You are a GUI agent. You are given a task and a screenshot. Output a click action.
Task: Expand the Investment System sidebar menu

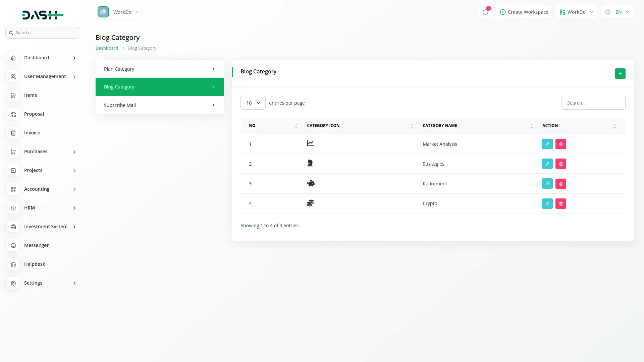46,227
